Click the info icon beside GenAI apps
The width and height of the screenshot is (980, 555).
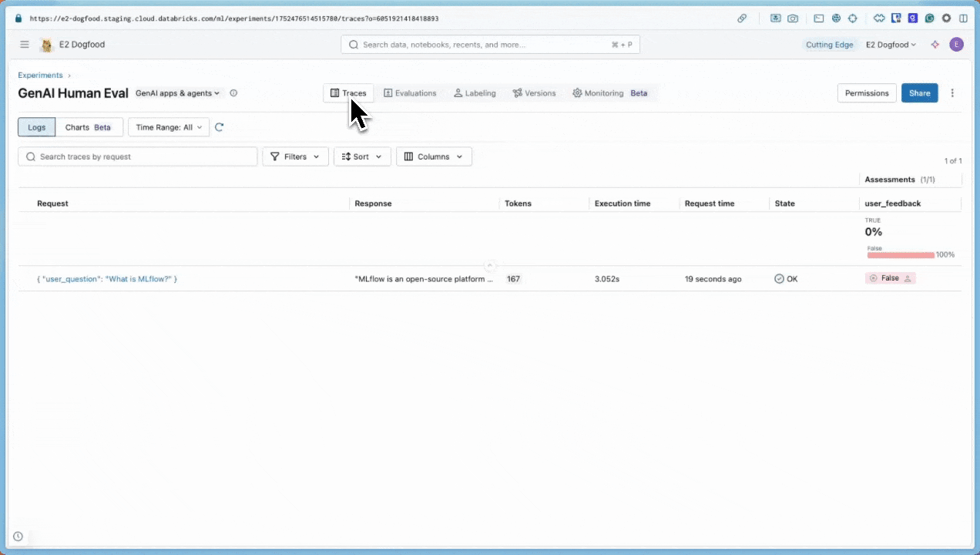(233, 93)
